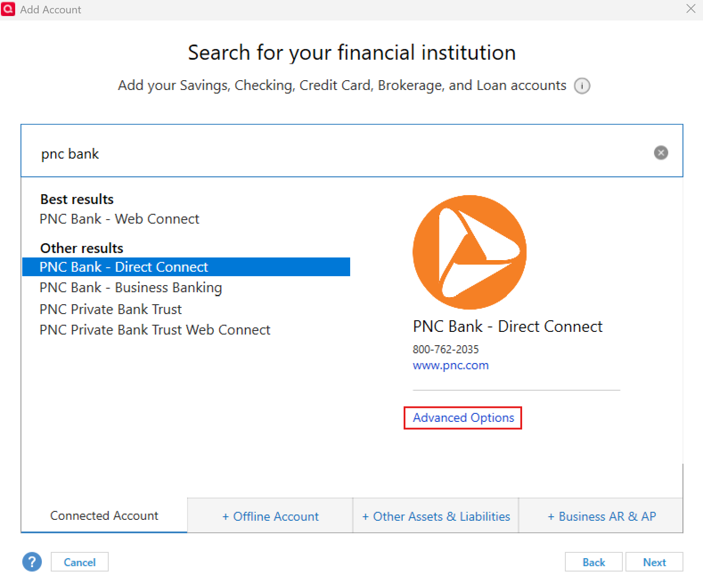This screenshot has height=588, width=703.
Task: Open the + Offline Account tab
Action: click(x=270, y=516)
